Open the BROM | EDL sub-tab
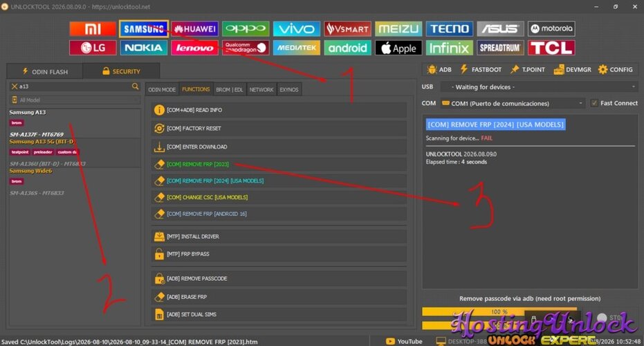Image resolution: width=644 pixels, height=346 pixels. 229,89
